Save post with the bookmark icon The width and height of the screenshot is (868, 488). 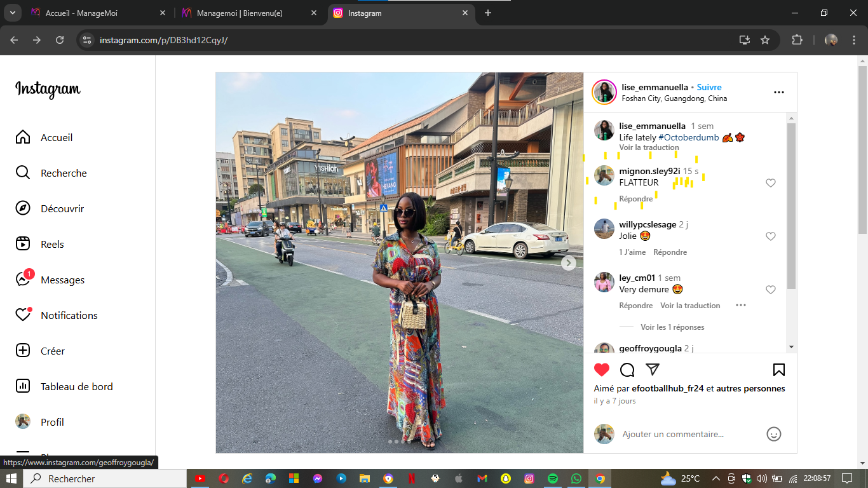[778, 370]
